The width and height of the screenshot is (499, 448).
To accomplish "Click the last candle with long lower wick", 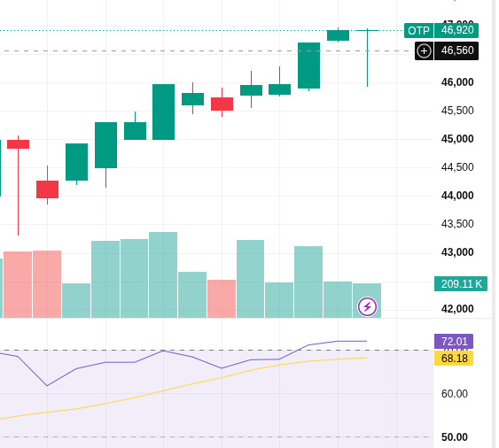I will 367,58.
